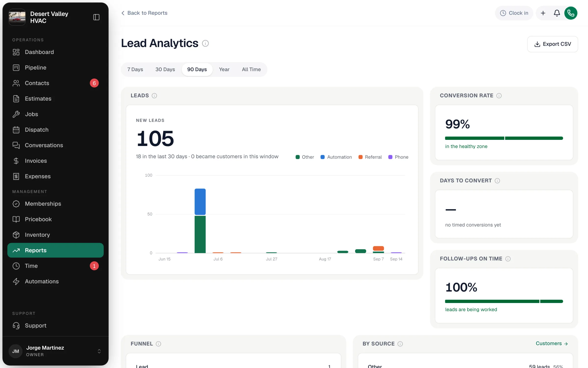Click the green phone call button
Screen dimensions: 588x368
[x=571, y=13]
